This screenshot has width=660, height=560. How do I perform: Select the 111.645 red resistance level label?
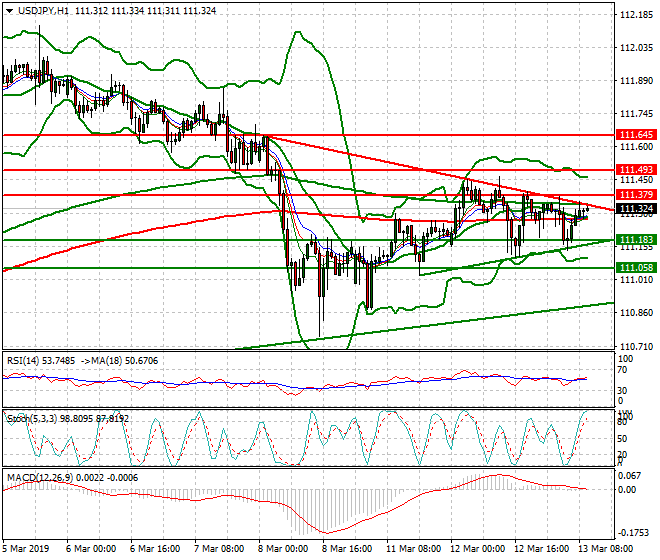636,135
